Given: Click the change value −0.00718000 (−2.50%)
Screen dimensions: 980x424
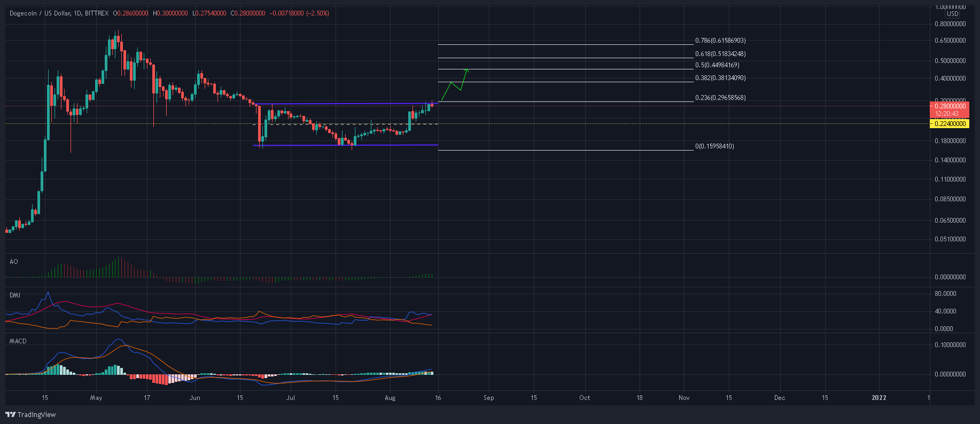Looking at the screenshot, I should click(299, 13).
